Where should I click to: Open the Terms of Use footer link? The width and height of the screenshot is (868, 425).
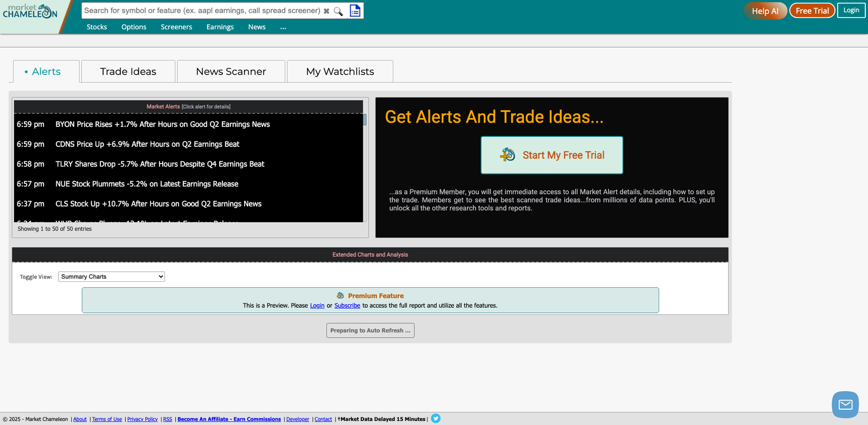(107, 419)
